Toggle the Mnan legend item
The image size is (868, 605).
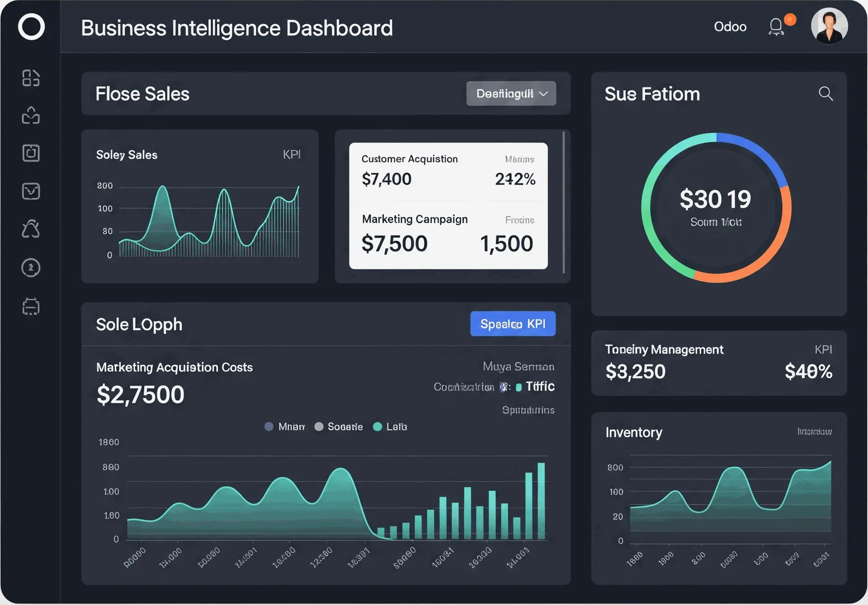tap(285, 427)
